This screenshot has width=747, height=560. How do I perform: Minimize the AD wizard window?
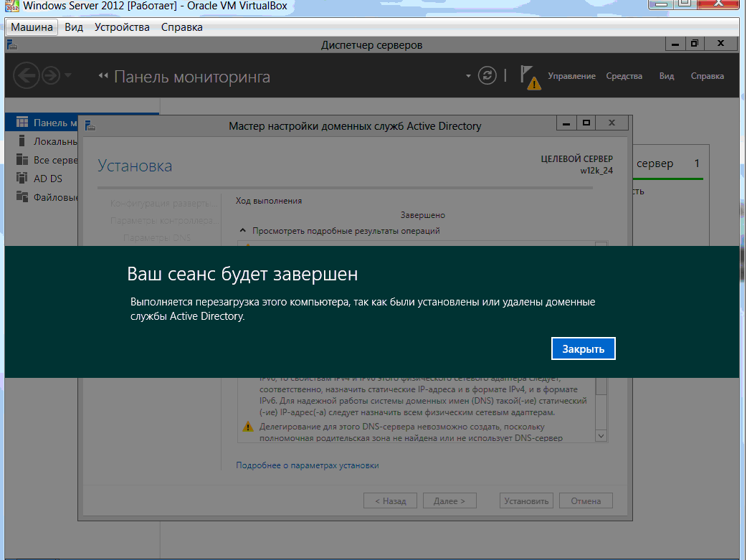tap(566, 123)
